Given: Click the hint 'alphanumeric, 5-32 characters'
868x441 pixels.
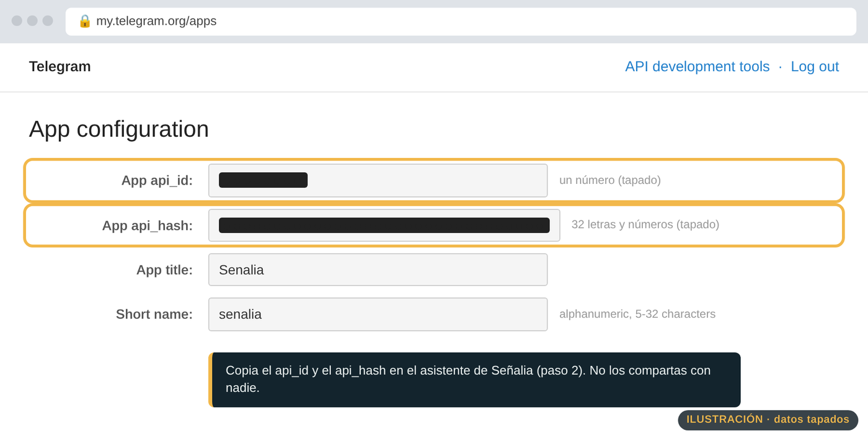Looking at the screenshot, I should point(637,314).
